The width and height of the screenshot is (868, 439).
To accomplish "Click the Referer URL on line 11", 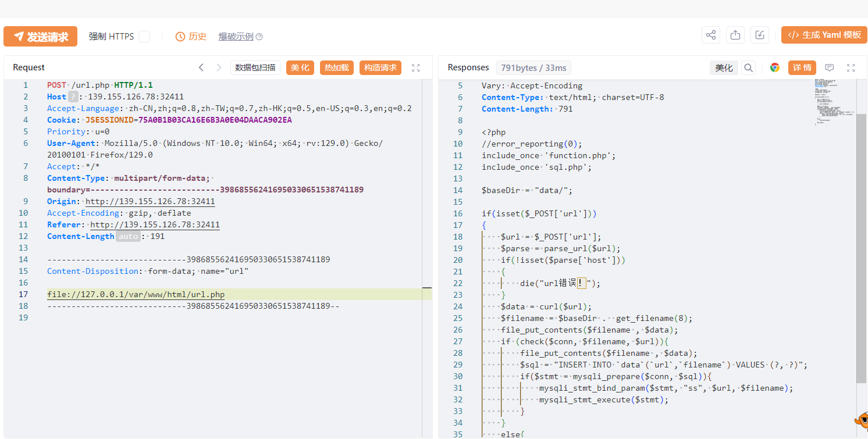I will (x=155, y=224).
